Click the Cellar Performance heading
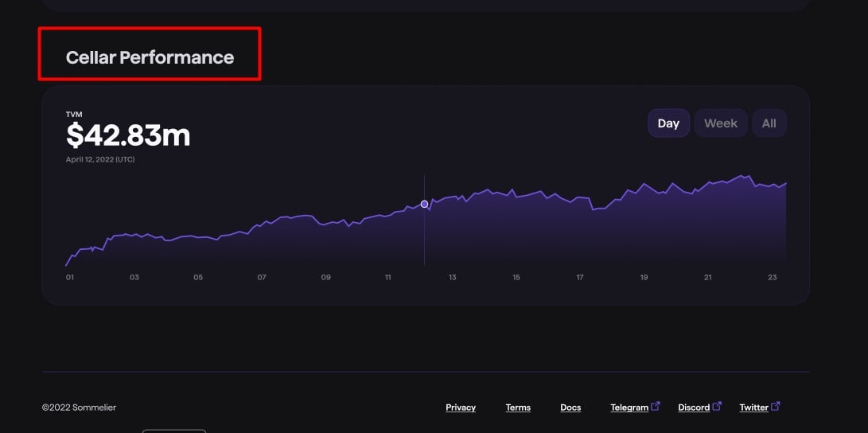 [x=150, y=57]
